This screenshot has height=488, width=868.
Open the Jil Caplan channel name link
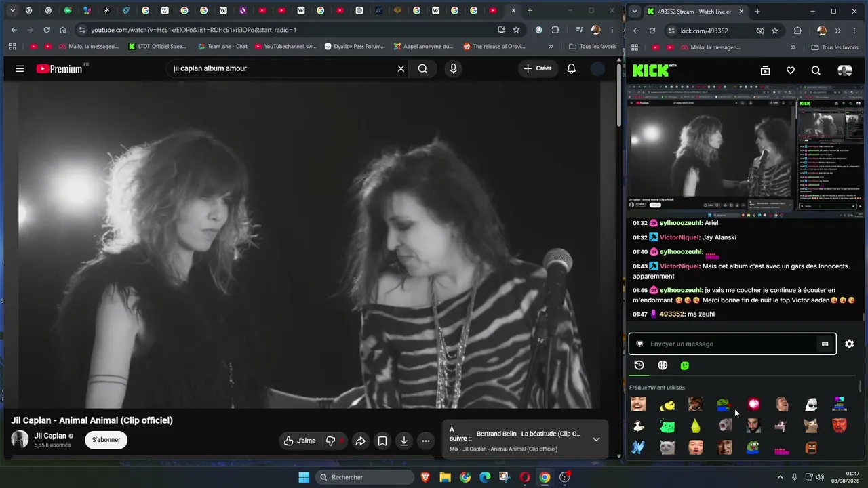pos(51,436)
